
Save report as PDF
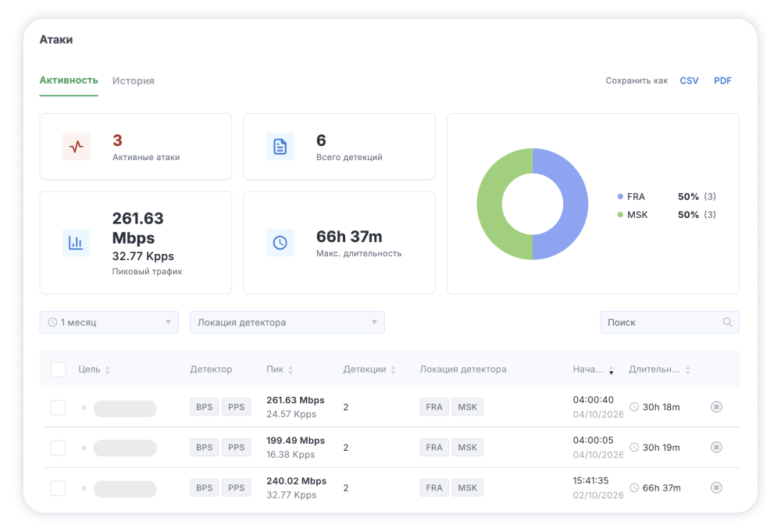(x=722, y=80)
